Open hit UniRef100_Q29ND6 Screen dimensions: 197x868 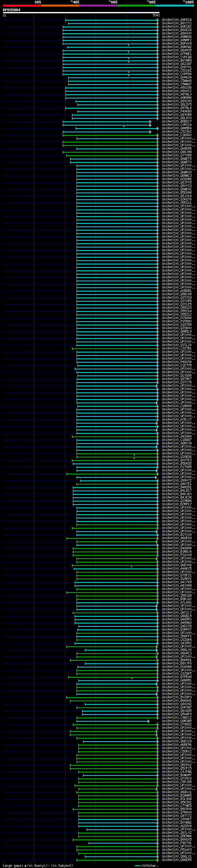(176, 501)
